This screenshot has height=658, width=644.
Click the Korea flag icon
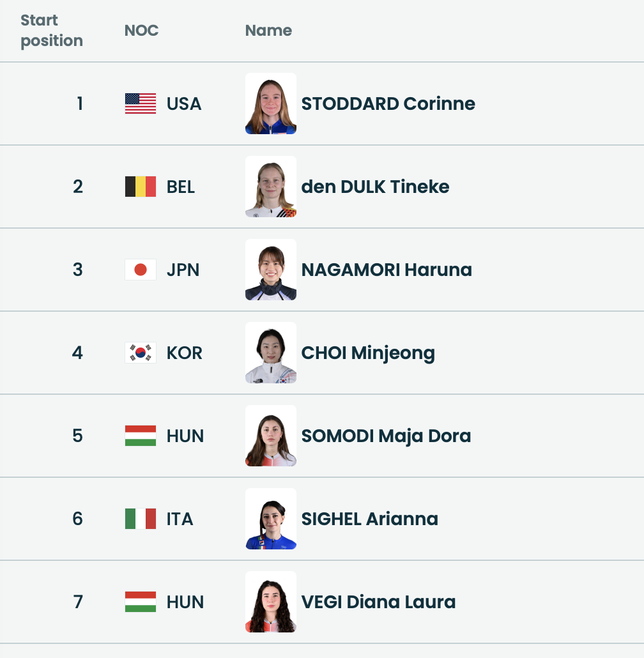(x=141, y=353)
